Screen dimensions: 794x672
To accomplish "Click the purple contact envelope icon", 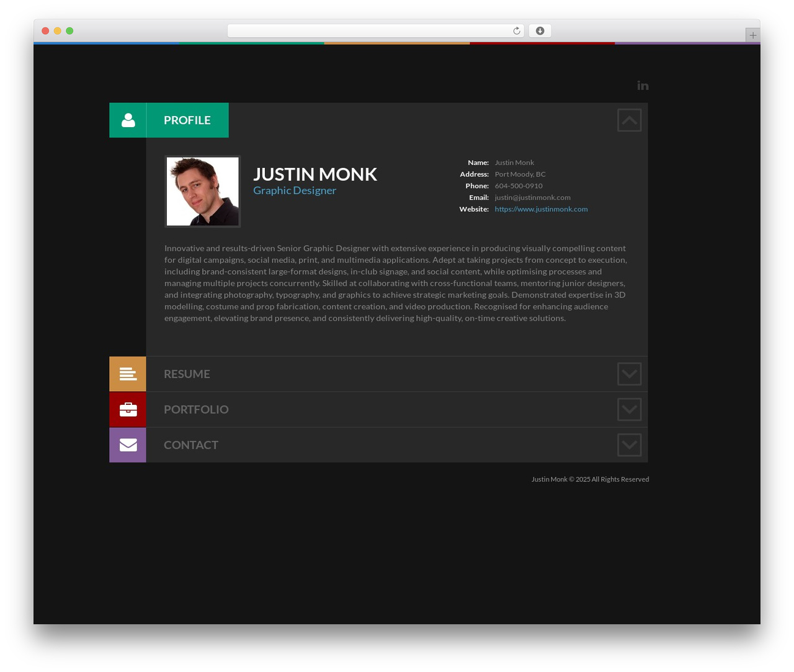I will [x=128, y=444].
